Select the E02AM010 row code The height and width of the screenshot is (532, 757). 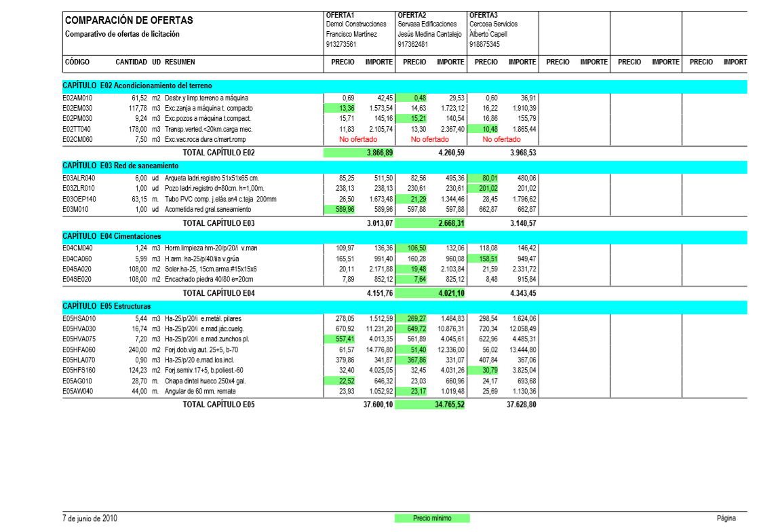pyautogui.click(x=77, y=98)
